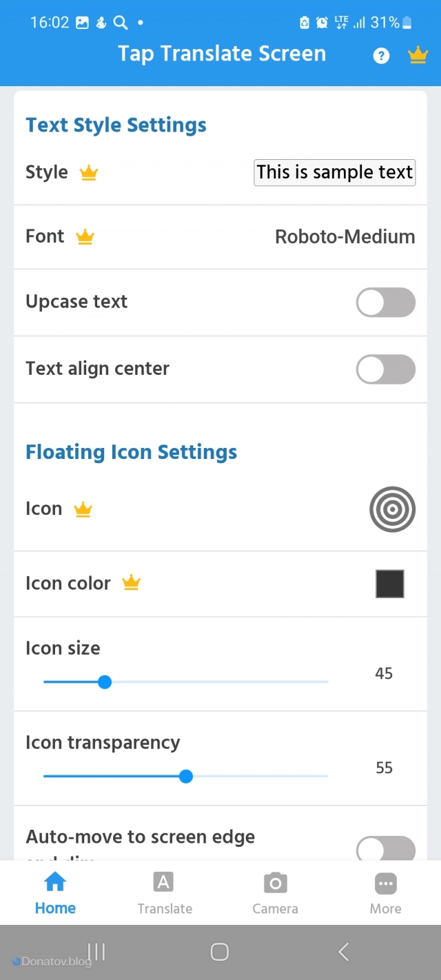
Task: Open style picker showing sample text
Action: (335, 172)
